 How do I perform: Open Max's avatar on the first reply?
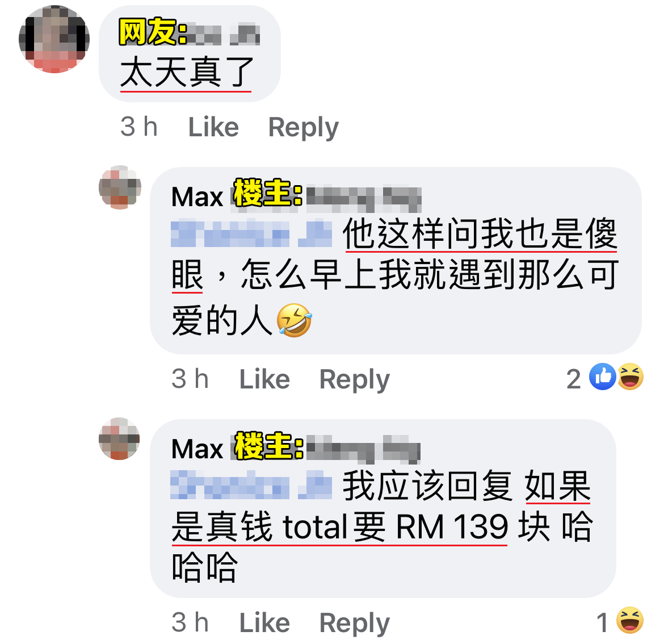(x=120, y=187)
